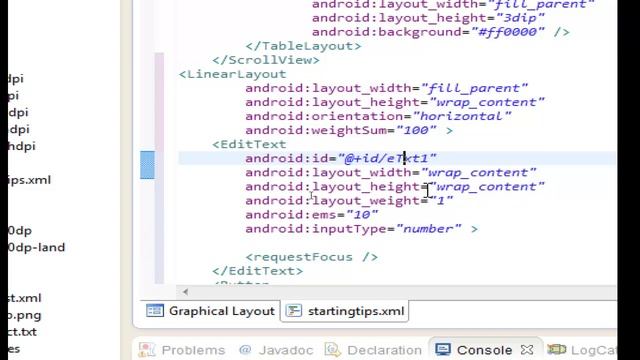This screenshot has width=640, height=360.
Task: Click the android:weightSum="100" attribute
Action: click(341, 131)
